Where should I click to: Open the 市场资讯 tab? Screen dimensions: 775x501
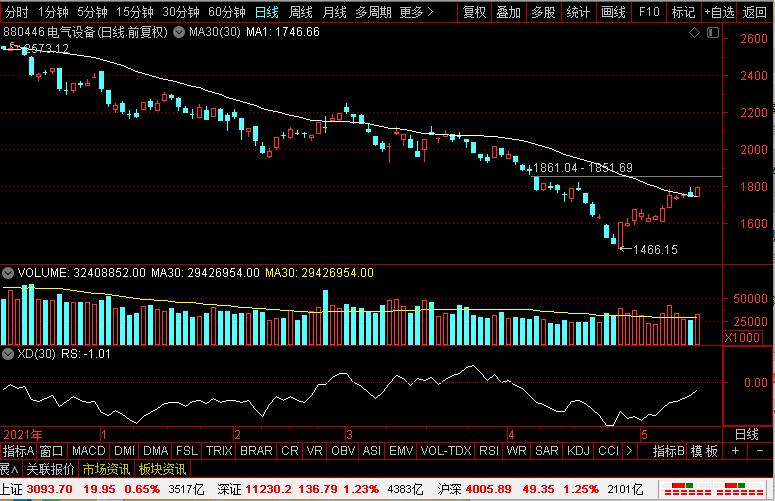click(106, 469)
